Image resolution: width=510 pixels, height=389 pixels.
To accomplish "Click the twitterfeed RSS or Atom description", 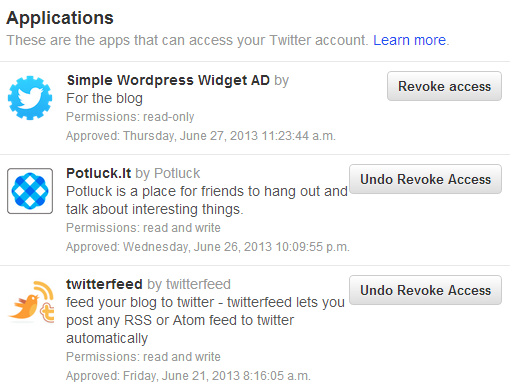I will tap(205, 320).
